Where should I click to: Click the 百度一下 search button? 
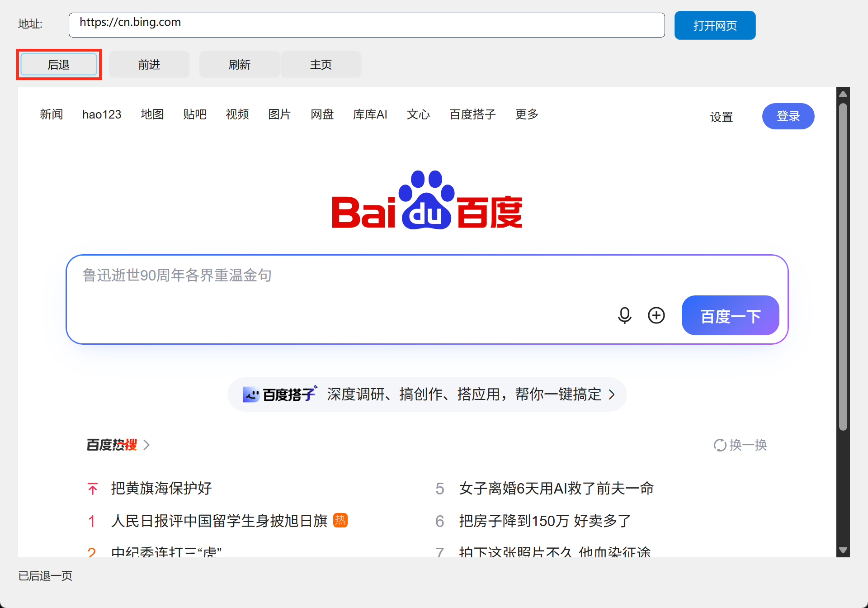pyautogui.click(x=730, y=315)
